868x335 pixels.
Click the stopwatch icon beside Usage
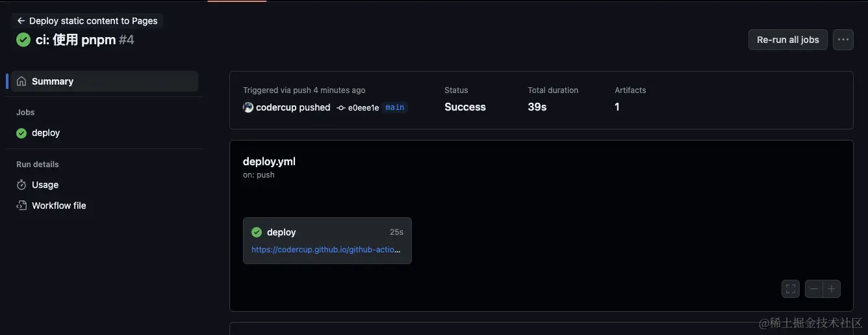coord(21,185)
